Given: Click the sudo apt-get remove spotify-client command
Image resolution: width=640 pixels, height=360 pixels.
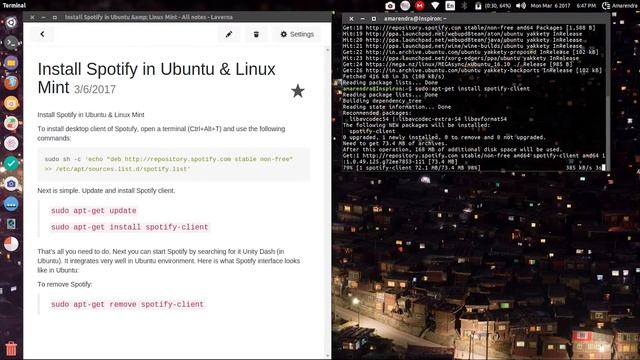Looking at the screenshot, I should pos(127,304).
